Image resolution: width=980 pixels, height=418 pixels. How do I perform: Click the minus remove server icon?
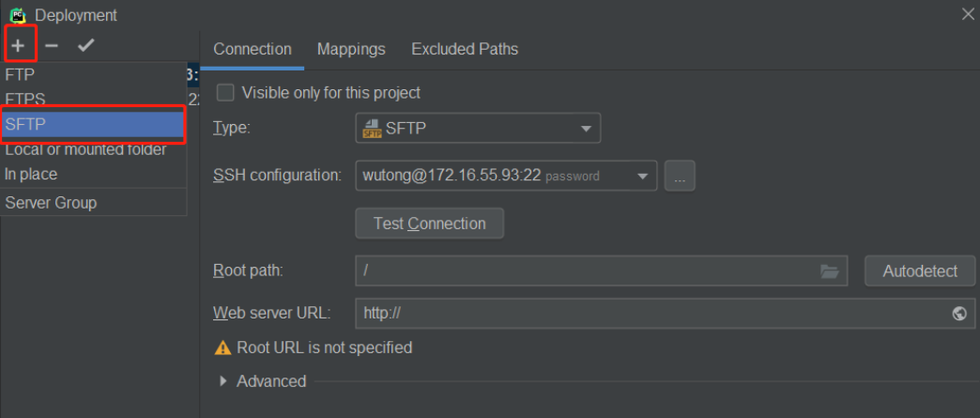click(52, 45)
